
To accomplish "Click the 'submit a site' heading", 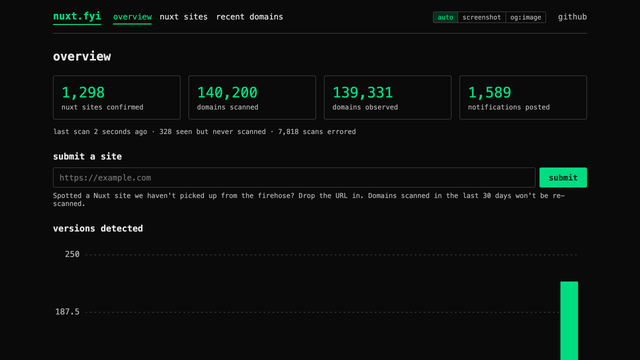I will point(87,157).
